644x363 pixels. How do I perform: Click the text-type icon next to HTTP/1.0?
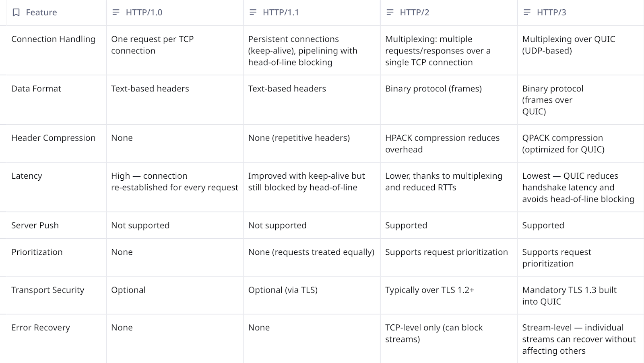[x=116, y=12]
